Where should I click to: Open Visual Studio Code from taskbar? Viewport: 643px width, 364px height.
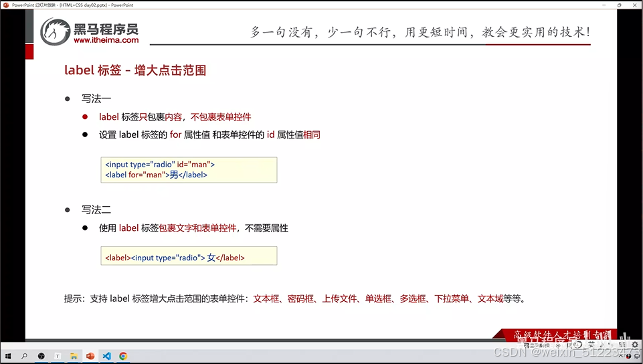106,356
